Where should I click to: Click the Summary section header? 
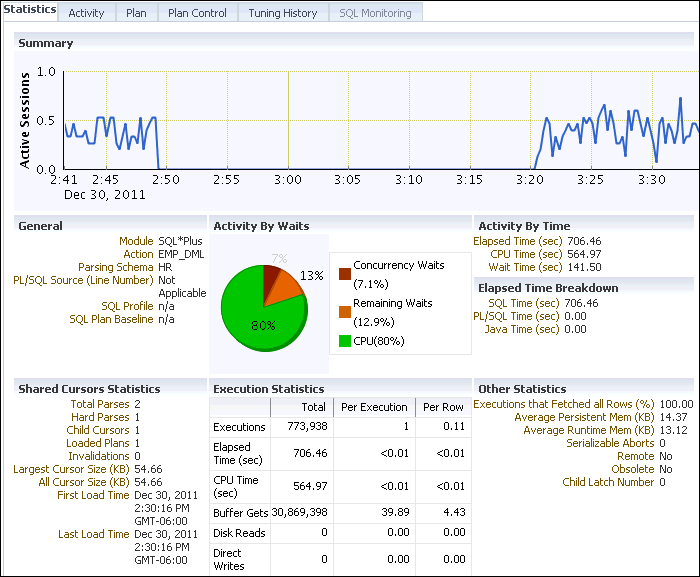46,43
